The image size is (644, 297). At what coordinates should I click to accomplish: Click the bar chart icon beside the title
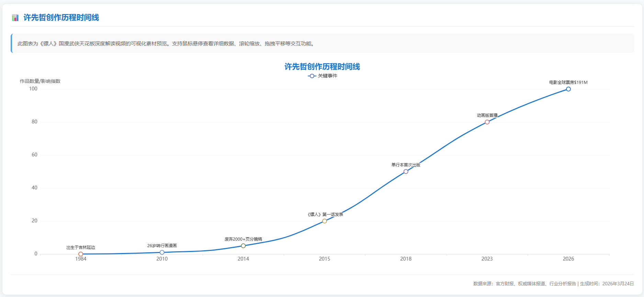click(x=15, y=18)
